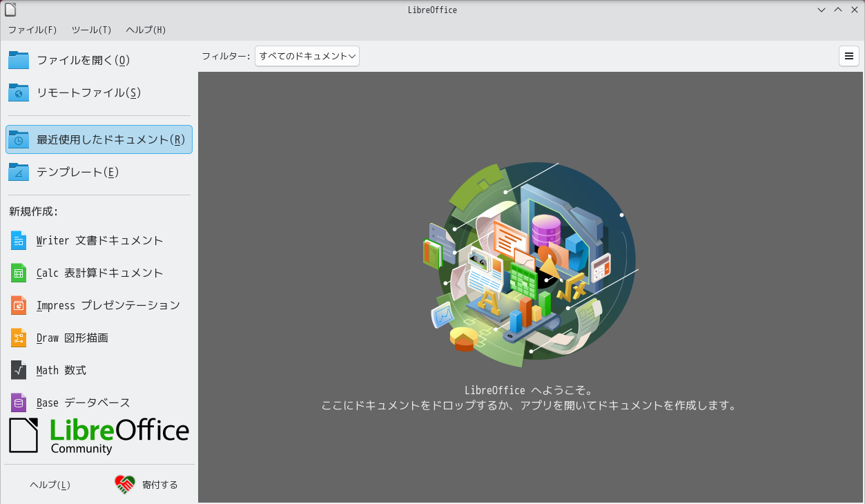Click the LibreOffice Community logo
Image resolution: width=865 pixels, height=504 pixels.
click(x=99, y=436)
